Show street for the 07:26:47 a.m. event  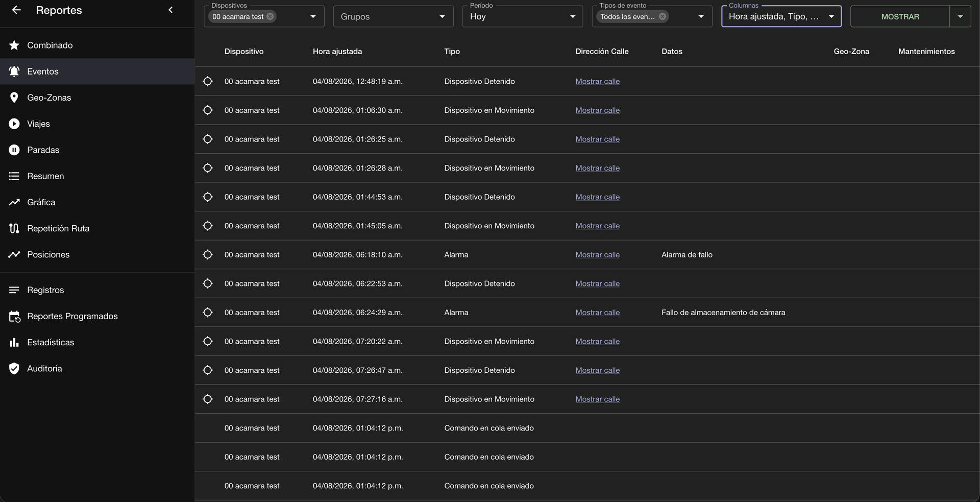tap(598, 370)
